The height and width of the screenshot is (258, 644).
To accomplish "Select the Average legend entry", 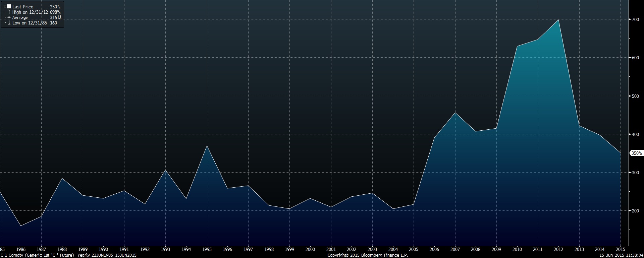I will (20, 17).
